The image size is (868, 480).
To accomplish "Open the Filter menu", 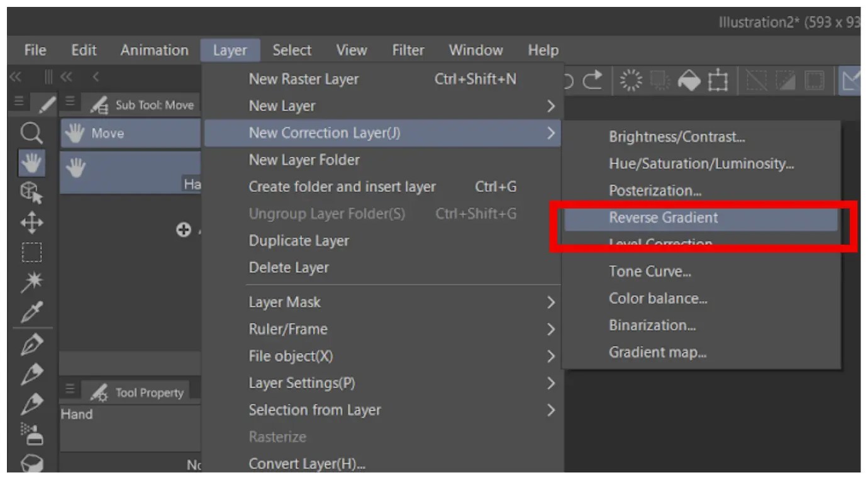I will (408, 50).
